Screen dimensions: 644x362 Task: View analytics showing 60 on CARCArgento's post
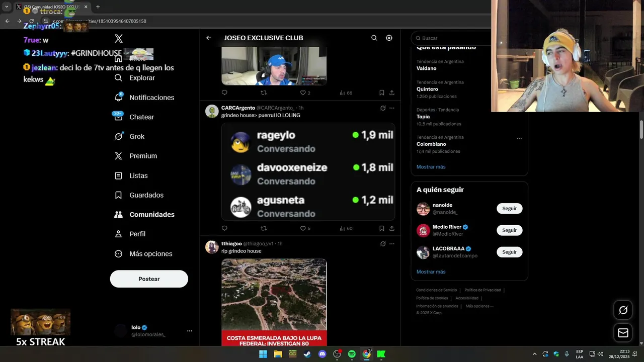(x=346, y=228)
